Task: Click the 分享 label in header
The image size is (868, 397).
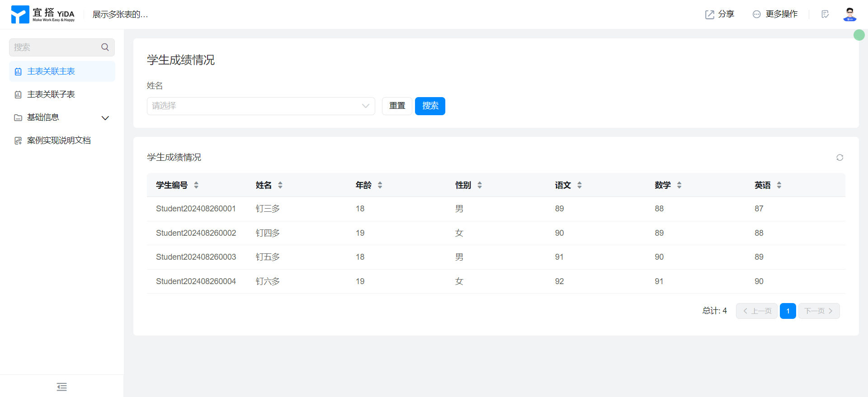Action: click(726, 14)
